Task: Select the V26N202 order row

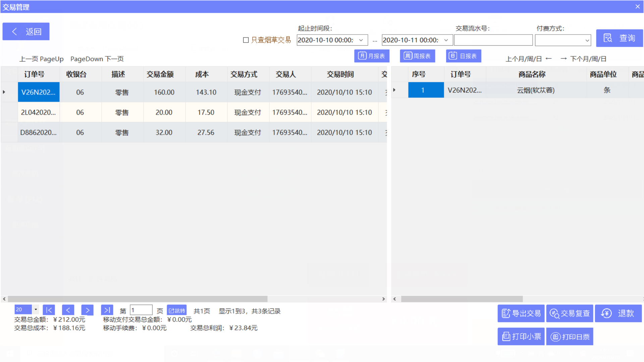Action: point(39,92)
